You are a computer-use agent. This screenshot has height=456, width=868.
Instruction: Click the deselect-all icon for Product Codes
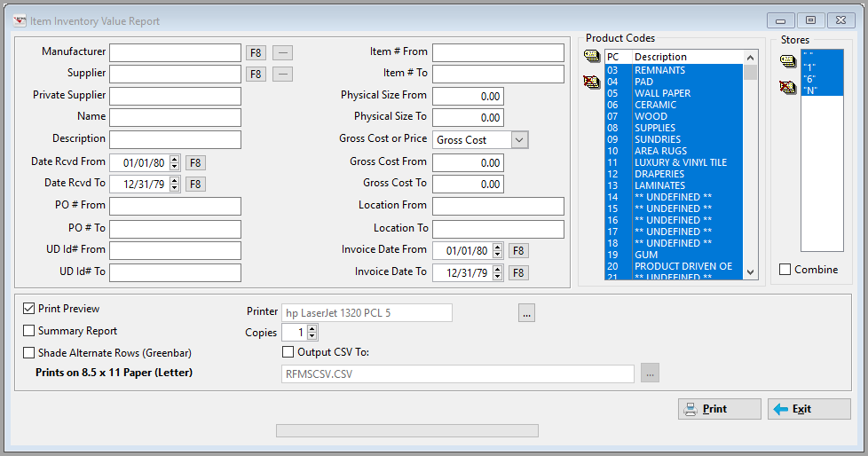pyautogui.click(x=592, y=82)
